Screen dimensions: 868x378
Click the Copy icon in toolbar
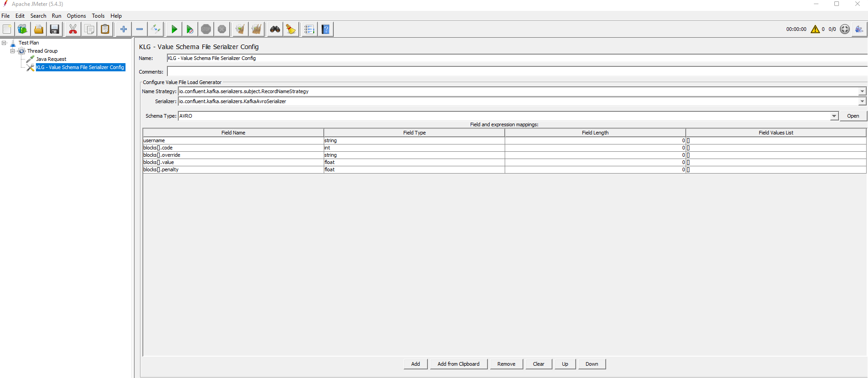(x=90, y=29)
